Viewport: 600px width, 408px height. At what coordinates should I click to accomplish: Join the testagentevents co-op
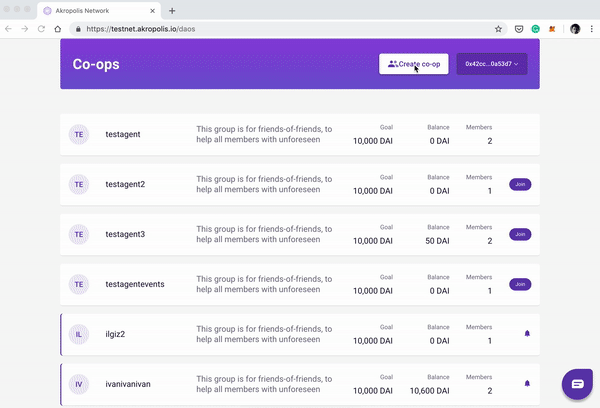520,284
